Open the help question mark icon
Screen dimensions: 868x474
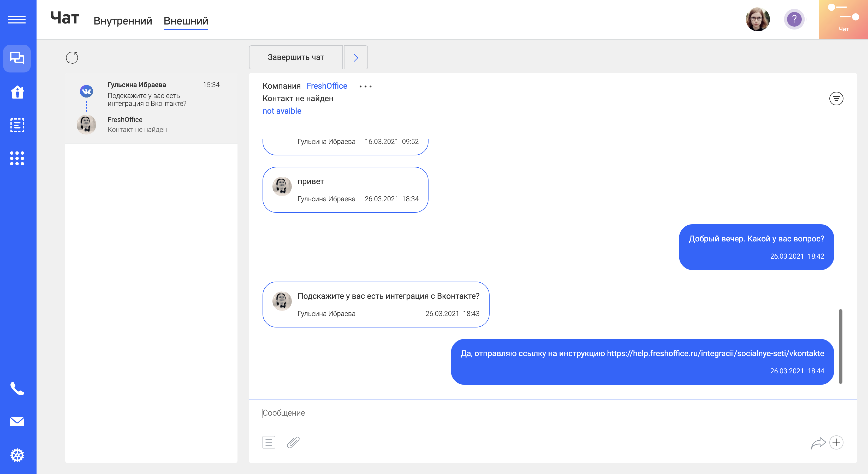click(794, 19)
